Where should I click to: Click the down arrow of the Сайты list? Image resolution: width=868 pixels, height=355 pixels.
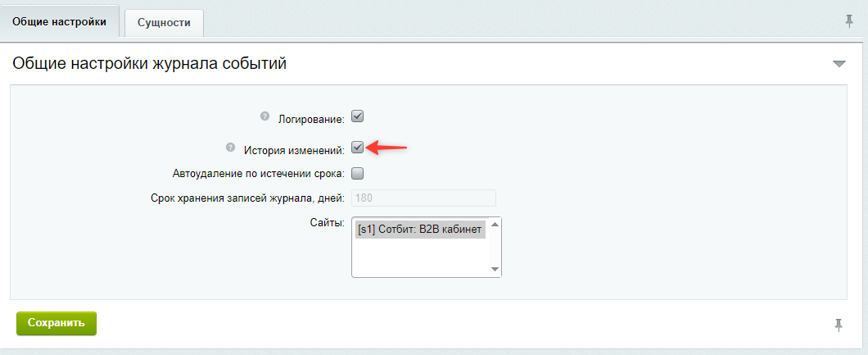(x=495, y=269)
